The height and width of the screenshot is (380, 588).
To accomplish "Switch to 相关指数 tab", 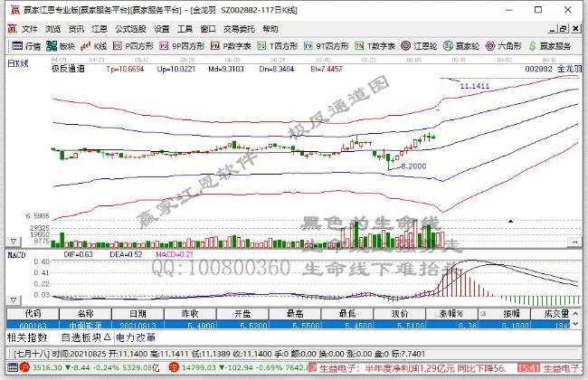I will pos(28,337).
